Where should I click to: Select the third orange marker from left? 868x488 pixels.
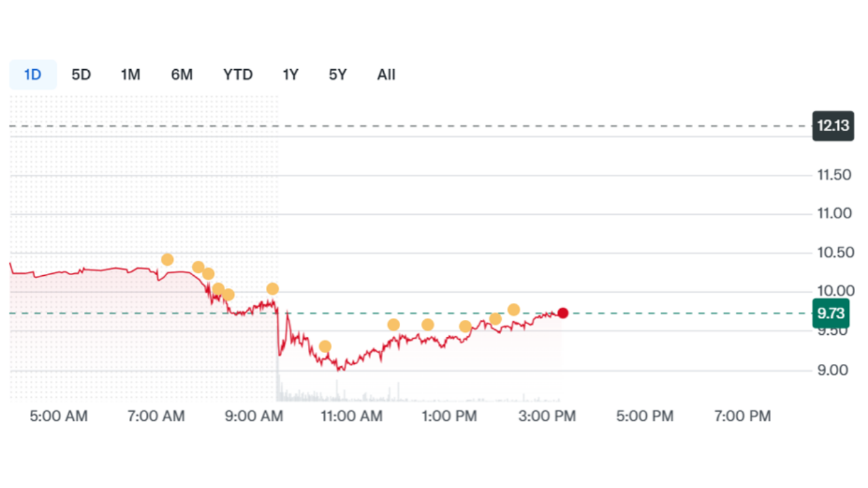coord(208,274)
